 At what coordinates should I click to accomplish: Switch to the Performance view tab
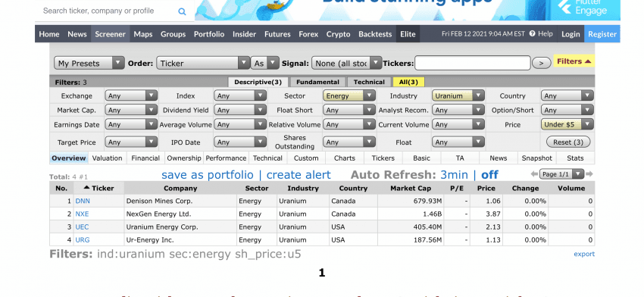coord(226,158)
